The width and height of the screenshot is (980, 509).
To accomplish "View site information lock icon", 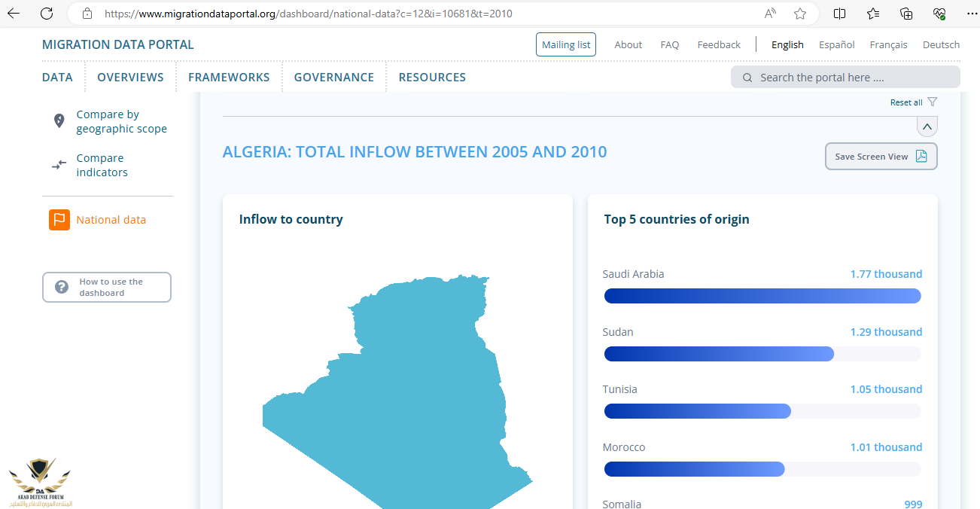I will (87, 14).
